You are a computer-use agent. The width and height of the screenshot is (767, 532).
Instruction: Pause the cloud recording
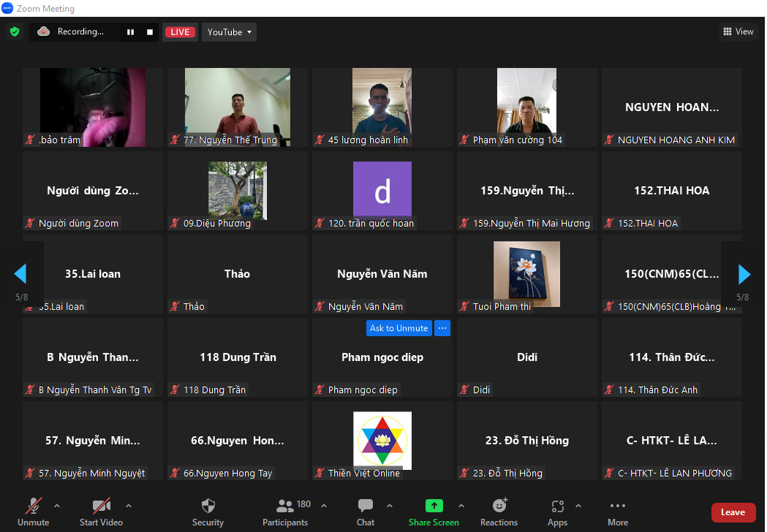click(130, 32)
